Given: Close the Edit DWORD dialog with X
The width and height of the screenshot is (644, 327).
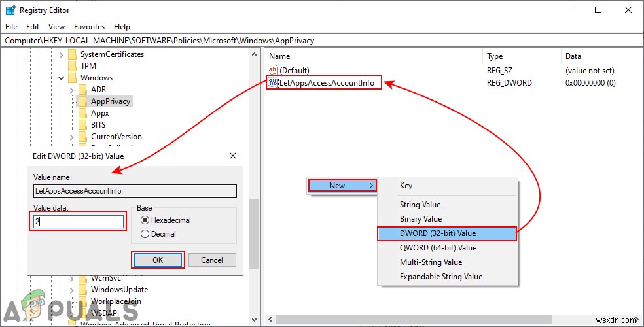Looking at the screenshot, I should 233,156.
